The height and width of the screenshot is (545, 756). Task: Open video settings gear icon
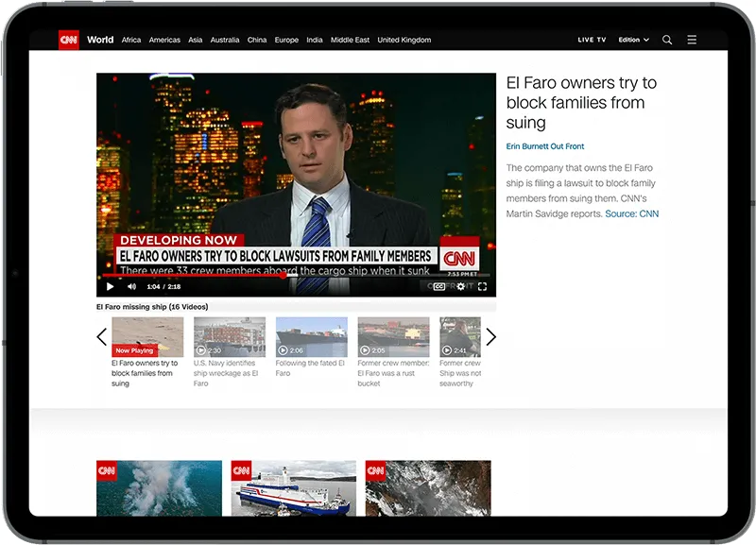coord(461,286)
